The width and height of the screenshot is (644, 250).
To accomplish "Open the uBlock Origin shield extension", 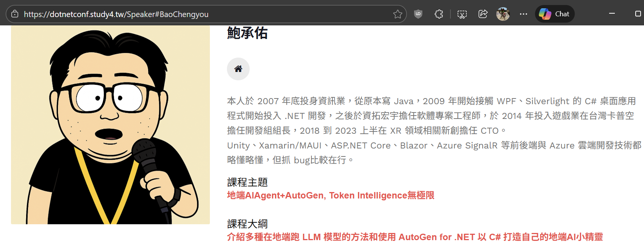I will tap(418, 14).
